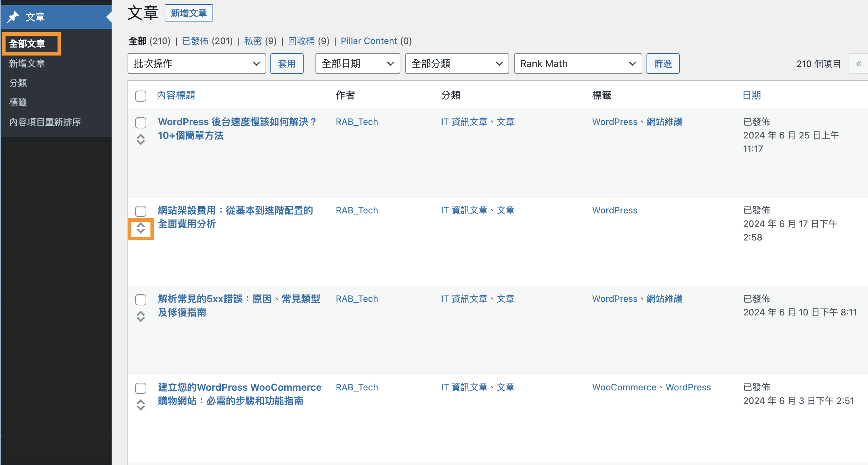Image resolution: width=868 pixels, height=465 pixels.
Task: Click reorder handle for 網站架設費用 post
Action: pos(140,228)
